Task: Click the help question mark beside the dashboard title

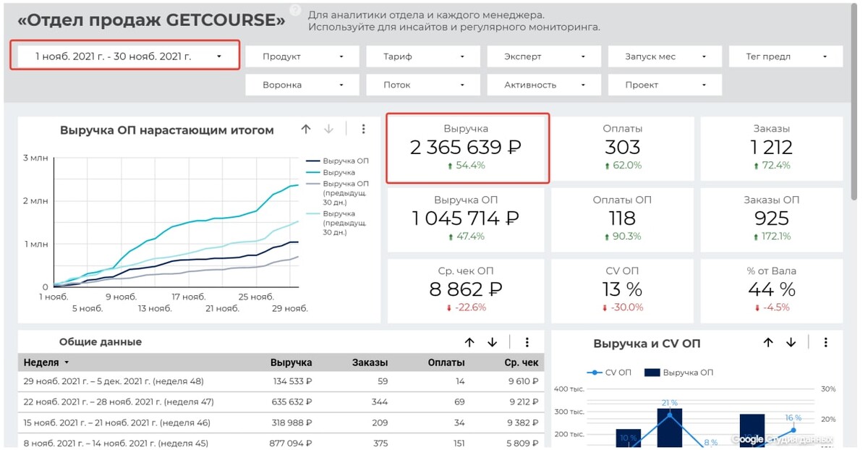Action: 295,10
